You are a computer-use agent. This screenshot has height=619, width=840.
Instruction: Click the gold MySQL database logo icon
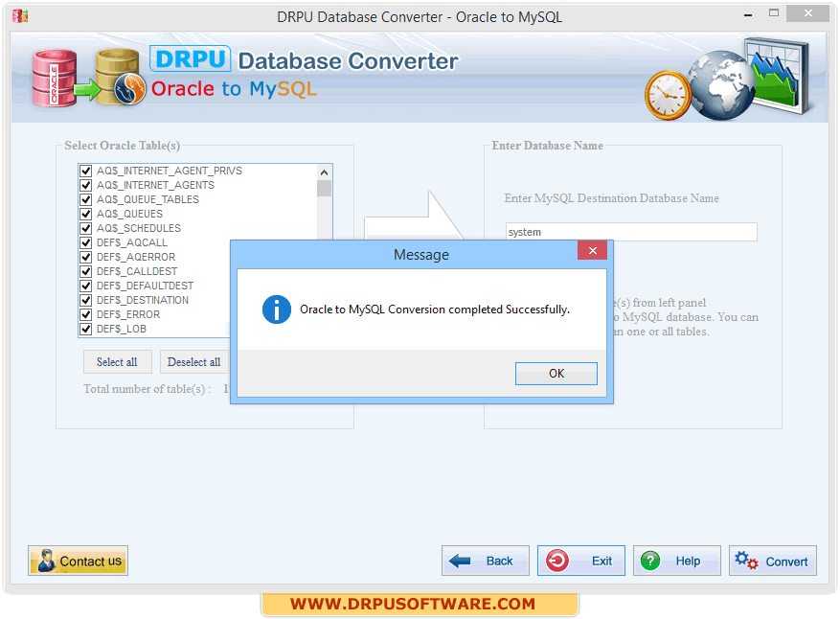120,77
